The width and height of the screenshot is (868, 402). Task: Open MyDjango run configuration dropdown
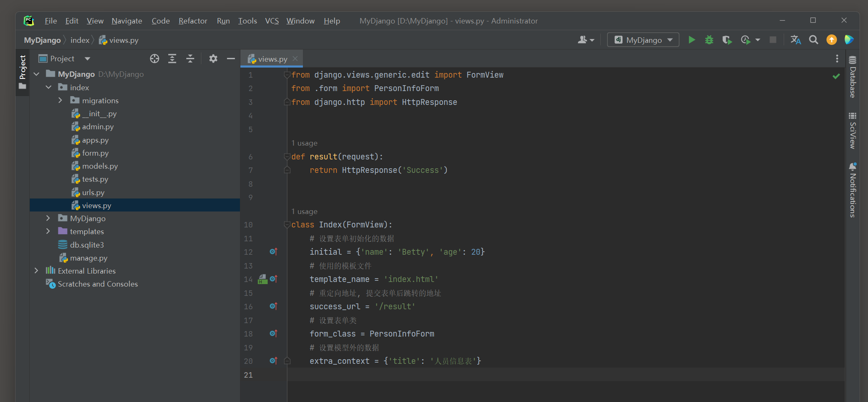tap(643, 40)
